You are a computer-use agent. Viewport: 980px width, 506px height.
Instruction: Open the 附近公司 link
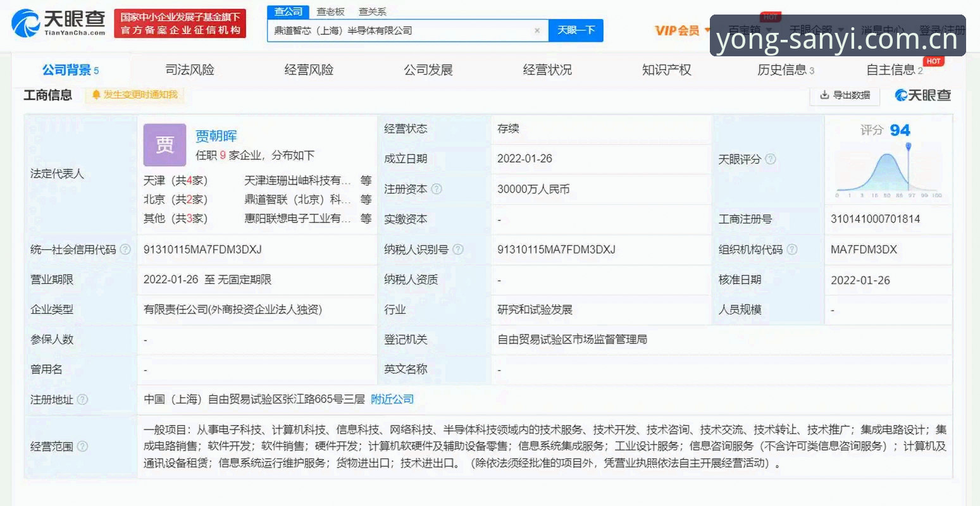coord(392,399)
